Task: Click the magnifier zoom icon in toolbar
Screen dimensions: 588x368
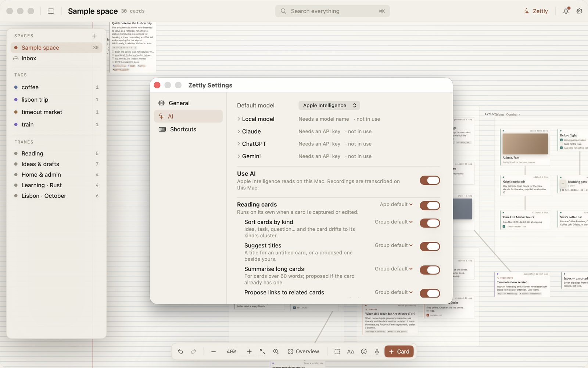Action: point(276,351)
